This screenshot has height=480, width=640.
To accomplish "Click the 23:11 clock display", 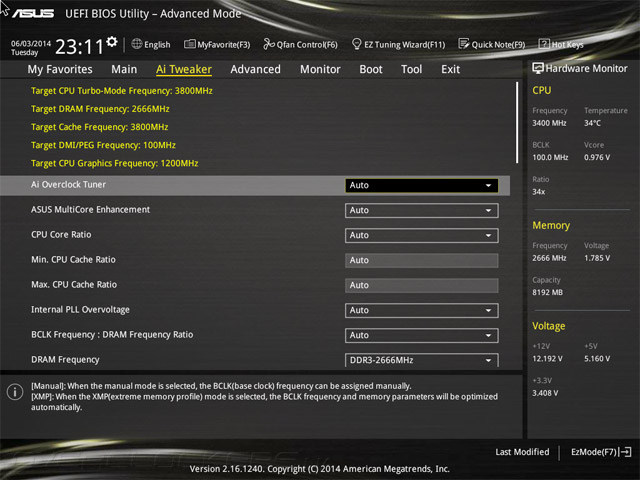I will pyautogui.click(x=79, y=47).
